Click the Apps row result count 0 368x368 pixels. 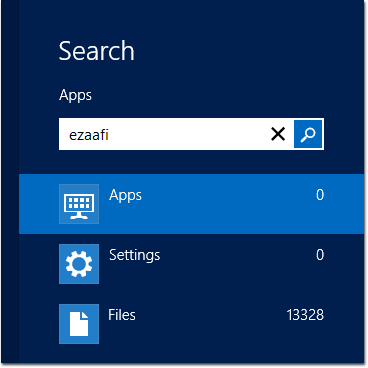click(320, 195)
